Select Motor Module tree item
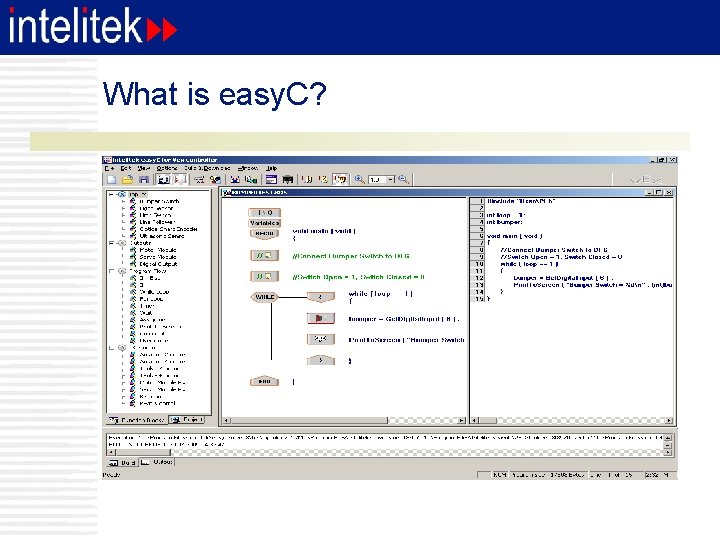720x540 pixels. click(158, 250)
